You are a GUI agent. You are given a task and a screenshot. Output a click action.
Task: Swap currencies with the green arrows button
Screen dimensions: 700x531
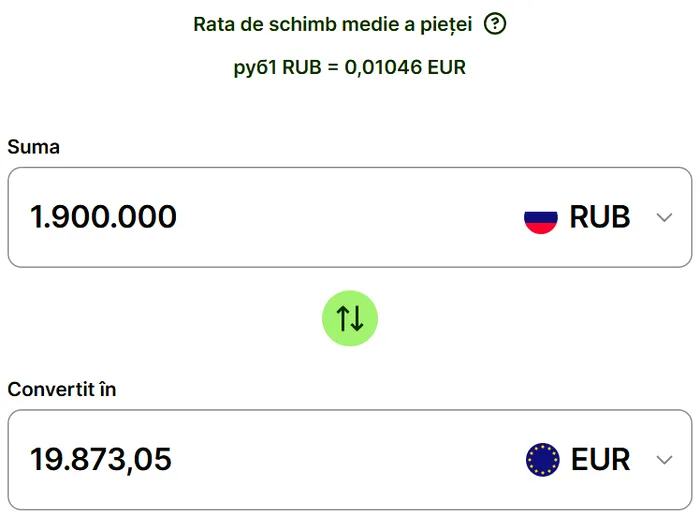350,319
